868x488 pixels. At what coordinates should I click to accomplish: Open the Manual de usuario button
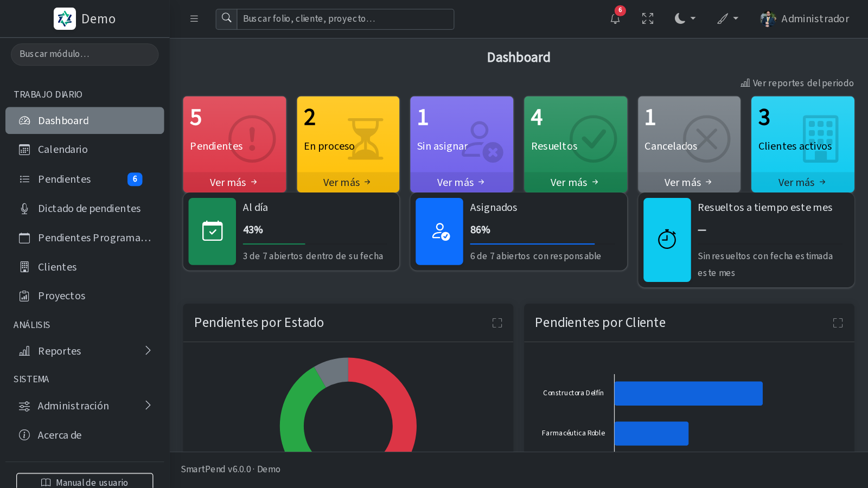[x=85, y=481]
